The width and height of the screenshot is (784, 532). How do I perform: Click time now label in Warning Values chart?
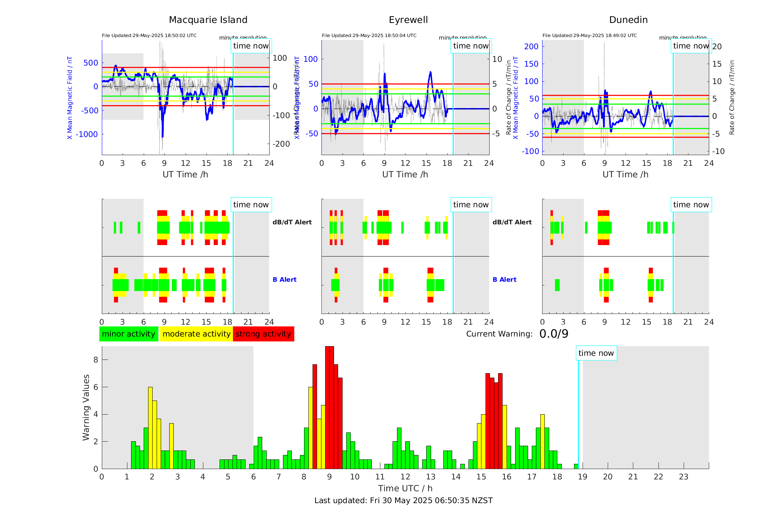(596, 353)
